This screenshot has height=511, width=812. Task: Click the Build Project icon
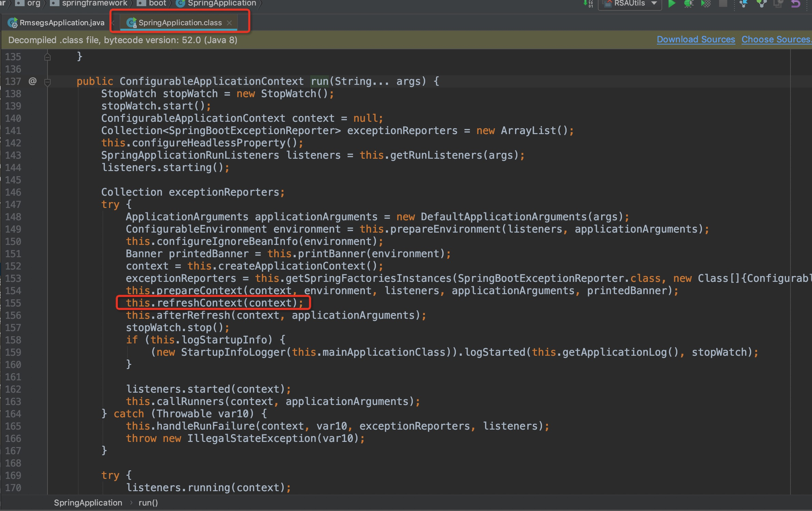coord(588,4)
